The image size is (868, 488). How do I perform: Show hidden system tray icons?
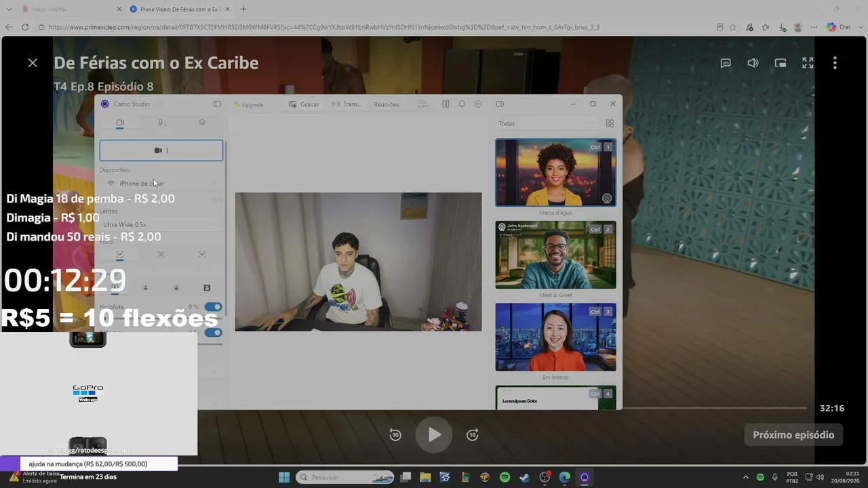click(x=746, y=477)
